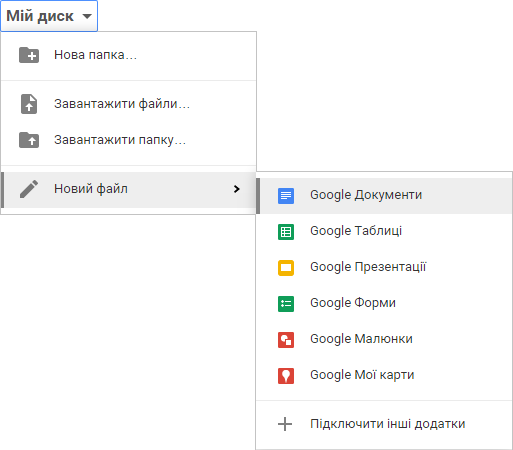
Task: Create a new Google Документи file
Action: [x=385, y=196]
